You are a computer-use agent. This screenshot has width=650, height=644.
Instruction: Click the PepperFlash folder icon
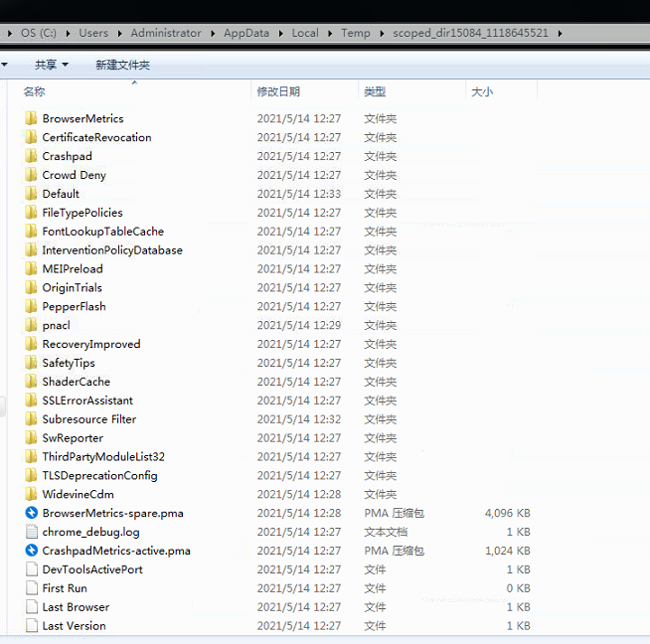(x=31, y=306)
